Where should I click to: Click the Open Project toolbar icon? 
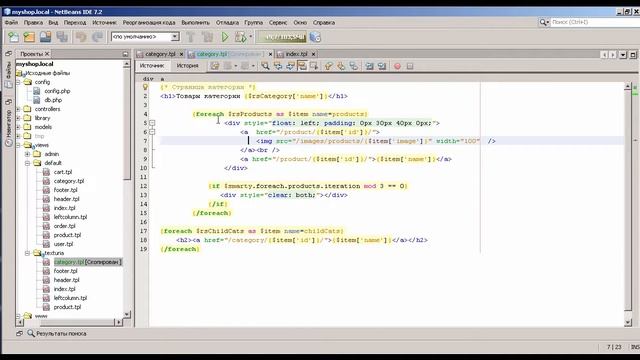pos(45,37)
